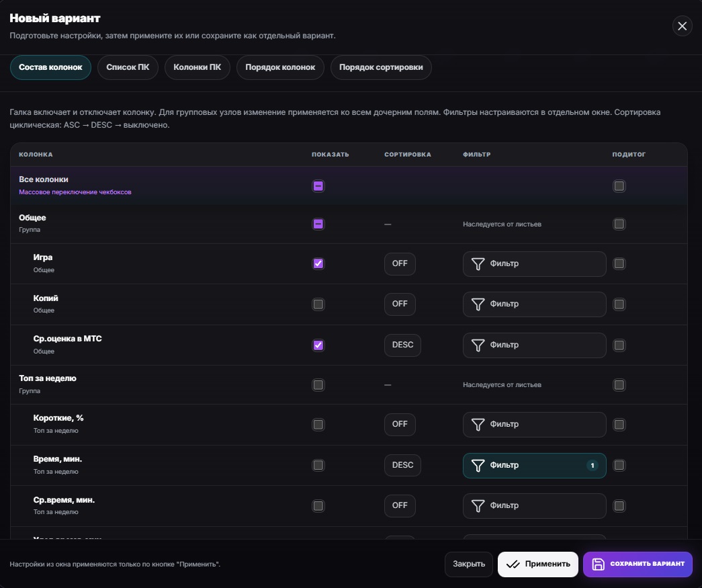Click the funnel icon in Время, мин. row

[x=478, y=465]
